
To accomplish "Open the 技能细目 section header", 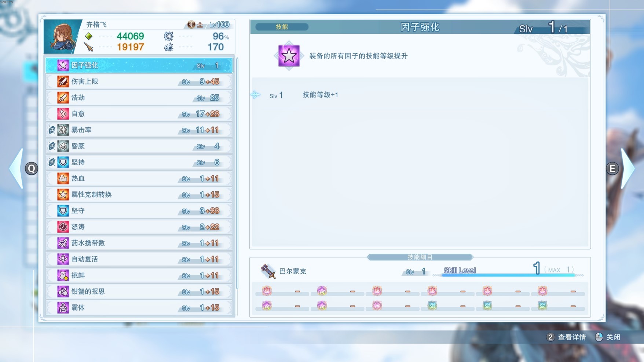I will pyautogui.click(x=420, y=257).
